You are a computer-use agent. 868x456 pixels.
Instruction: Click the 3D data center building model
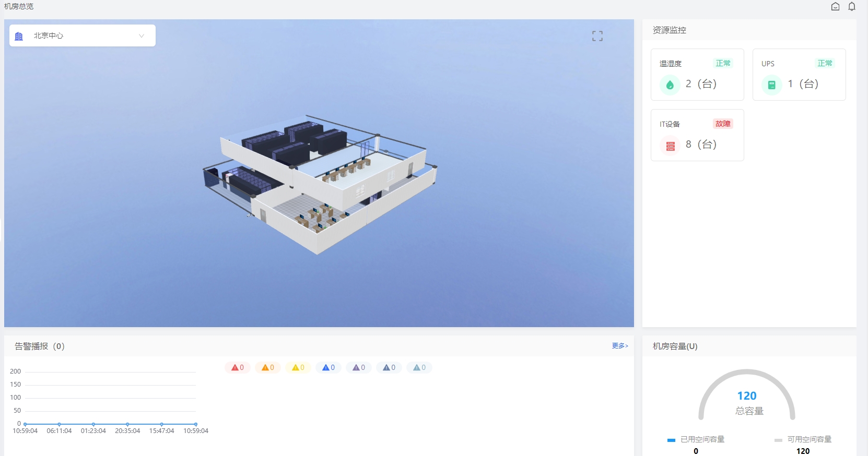point(319,183)
